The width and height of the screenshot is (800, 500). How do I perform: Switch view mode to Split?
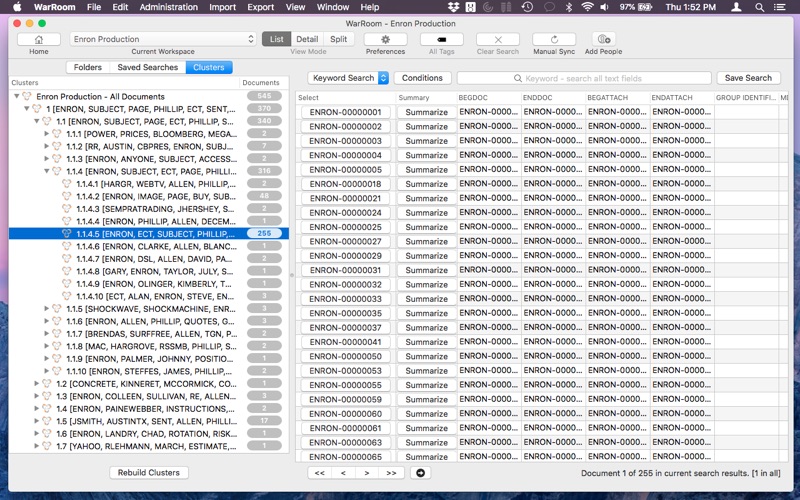click(x=338, y=39)
